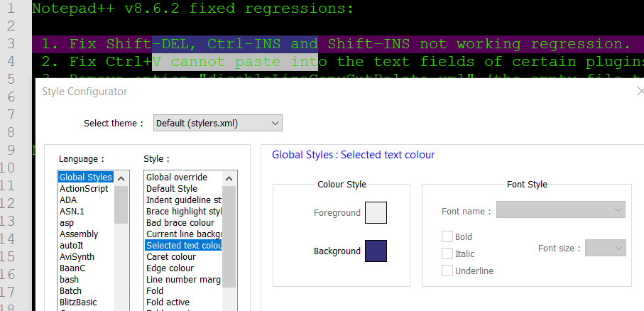
Task: Click the Background colour swatch
Action: coord(376,251)
